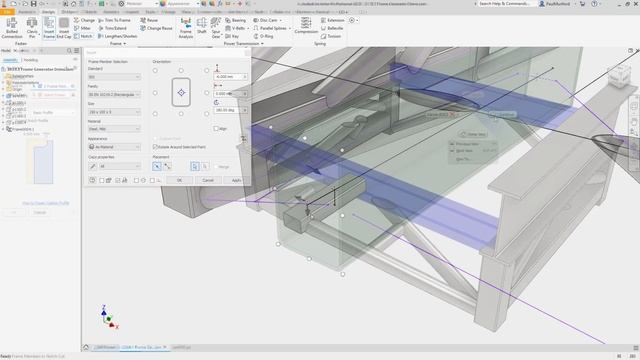Image resolution: width=640 pixels, height=360 pixels.
Task: Toggle the Align checkbox
Action: [216, 129]
